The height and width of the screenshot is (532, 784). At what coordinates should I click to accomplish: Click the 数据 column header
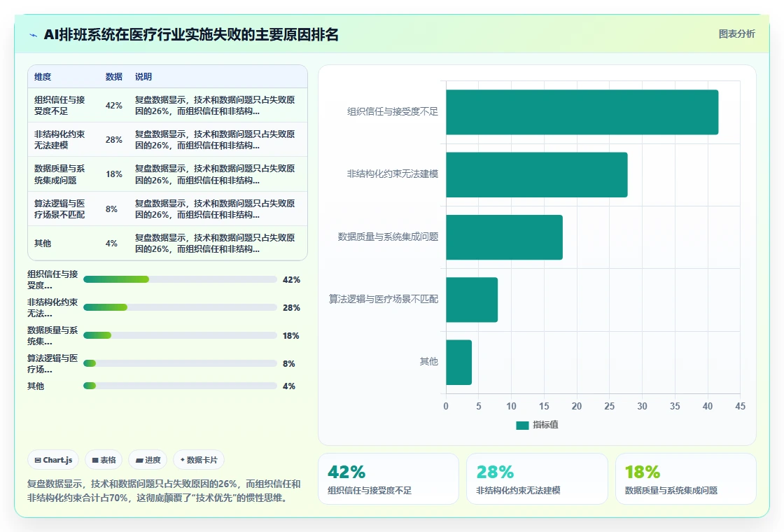[114, 76]
